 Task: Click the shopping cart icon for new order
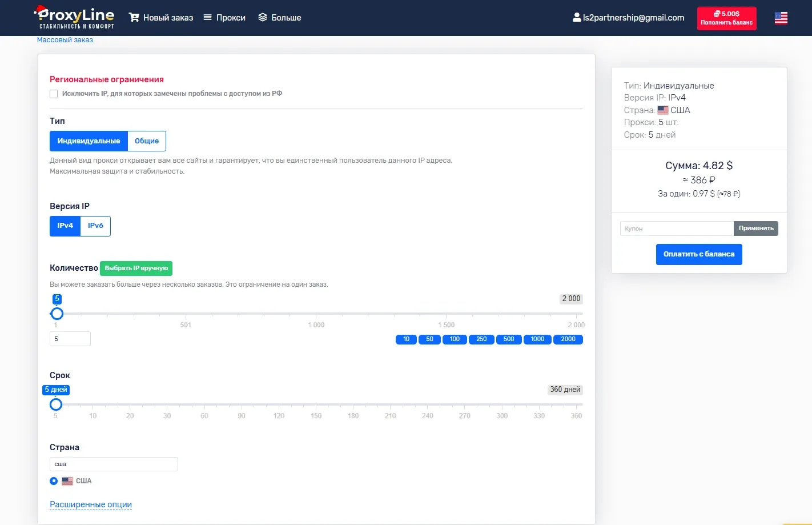134,18
